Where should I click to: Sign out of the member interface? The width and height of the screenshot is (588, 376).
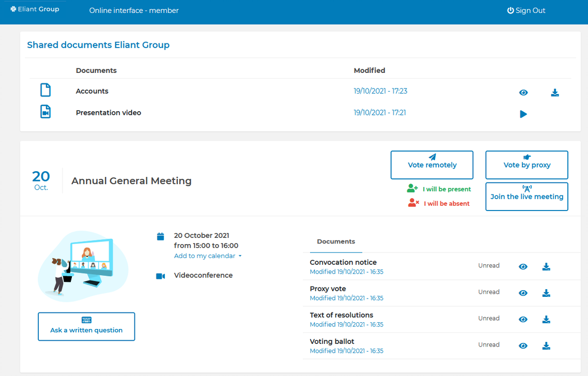(526, 10)
